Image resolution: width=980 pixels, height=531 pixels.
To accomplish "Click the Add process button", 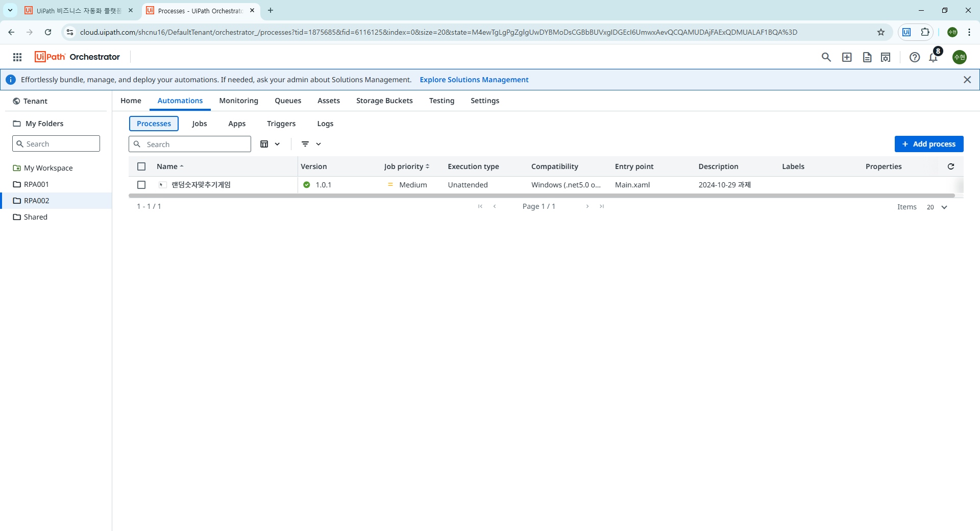I will pyautogui.click(x=929, y=144).
